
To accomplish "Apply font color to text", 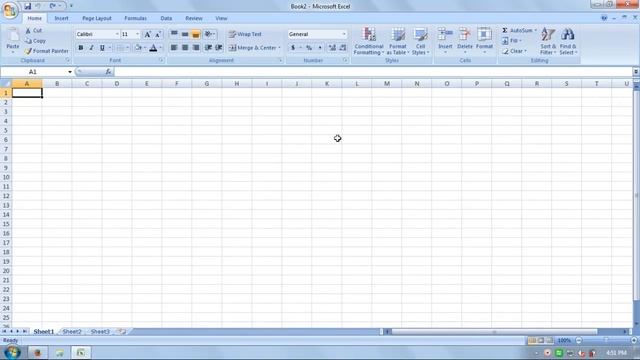I will 153,48.
